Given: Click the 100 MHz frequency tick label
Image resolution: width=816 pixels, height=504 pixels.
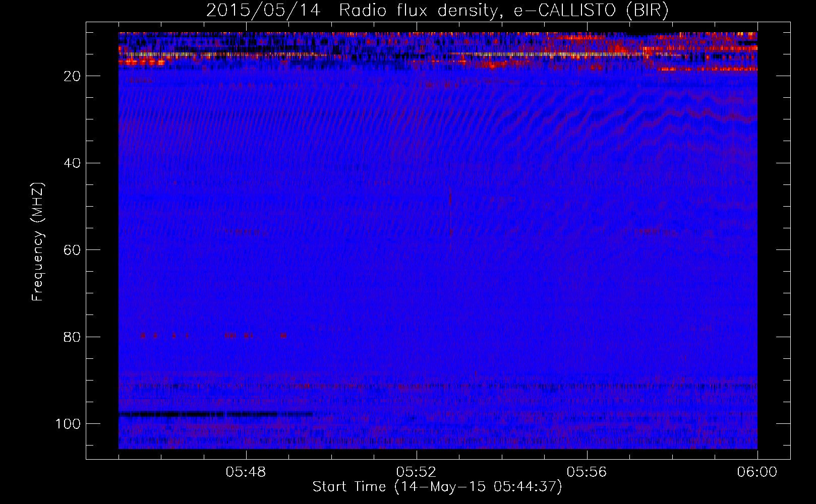Looking at the screenshot, I should [68, 424].
